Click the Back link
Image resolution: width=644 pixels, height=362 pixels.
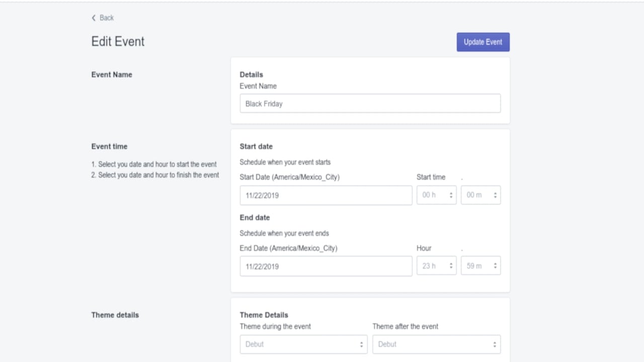click(x=103, y=18)
